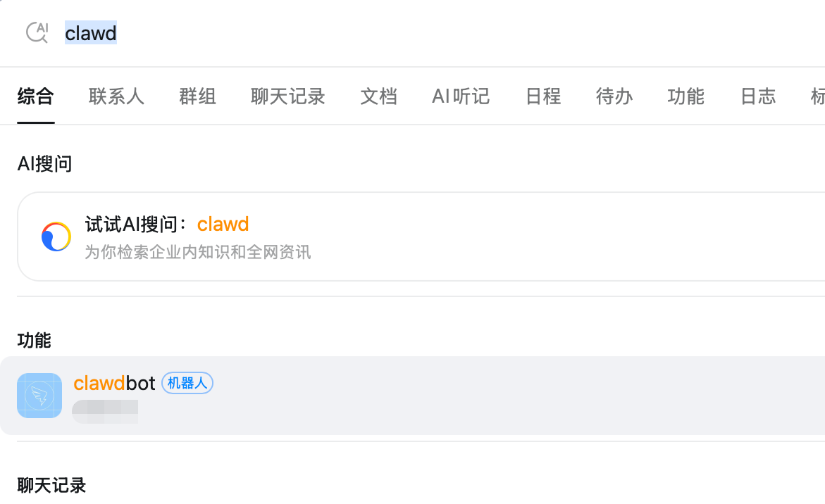Image resolution: width=825 pixels, height=504 pixels.
Task: Select the 群组 tab
Action: pos(197,96)
